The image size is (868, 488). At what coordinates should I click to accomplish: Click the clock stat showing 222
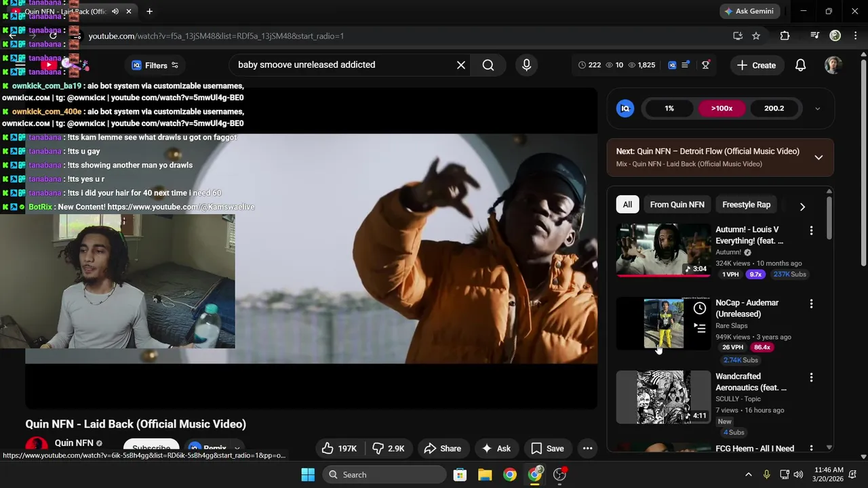[x=589, y=65]
